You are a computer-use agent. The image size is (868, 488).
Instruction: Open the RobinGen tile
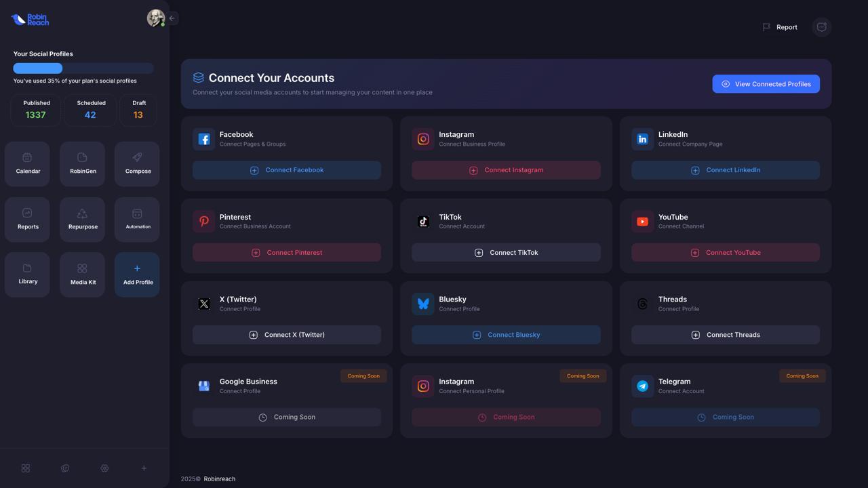[83, 164]
